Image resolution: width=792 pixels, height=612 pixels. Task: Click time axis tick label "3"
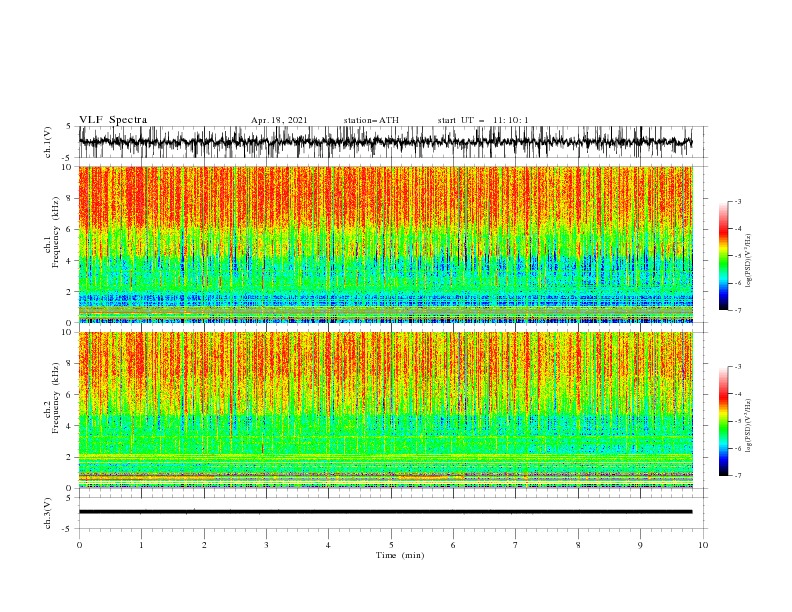[266, 545]
